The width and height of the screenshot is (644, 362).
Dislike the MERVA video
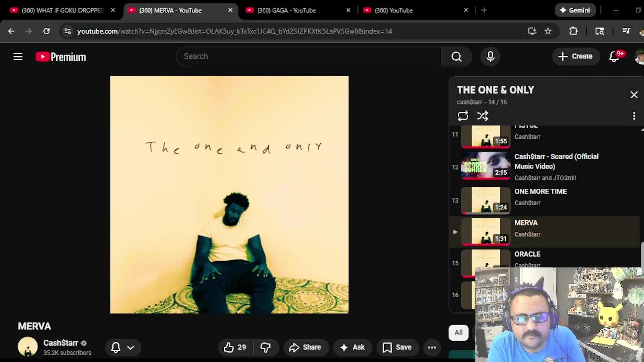pos(265,347)
